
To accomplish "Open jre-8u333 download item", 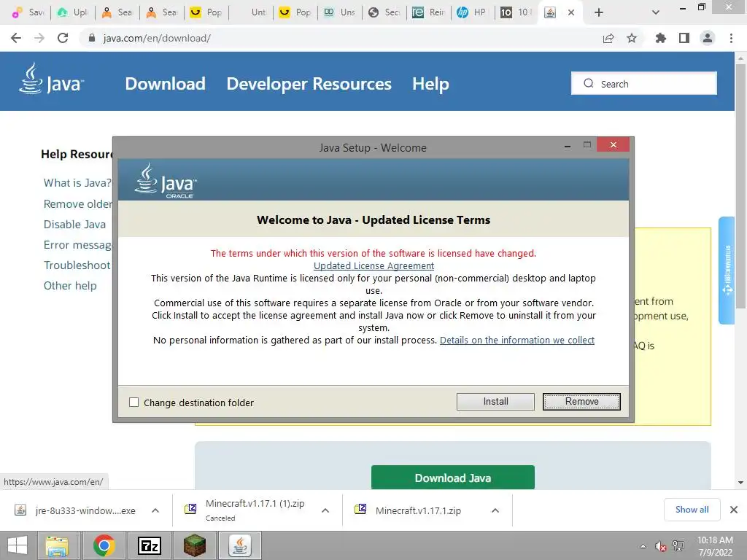I will 75,510.
